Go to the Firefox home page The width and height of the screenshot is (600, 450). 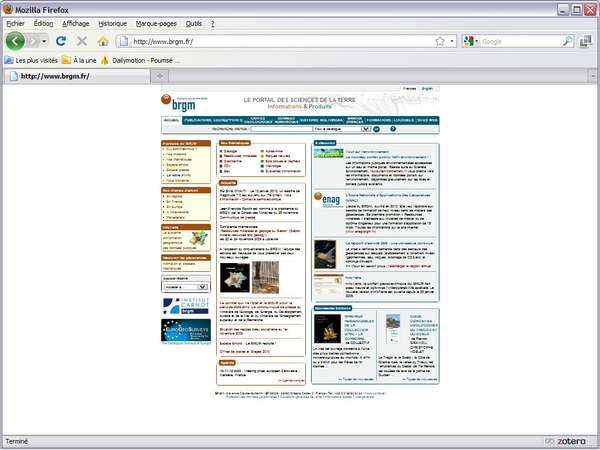coord(103,42)
